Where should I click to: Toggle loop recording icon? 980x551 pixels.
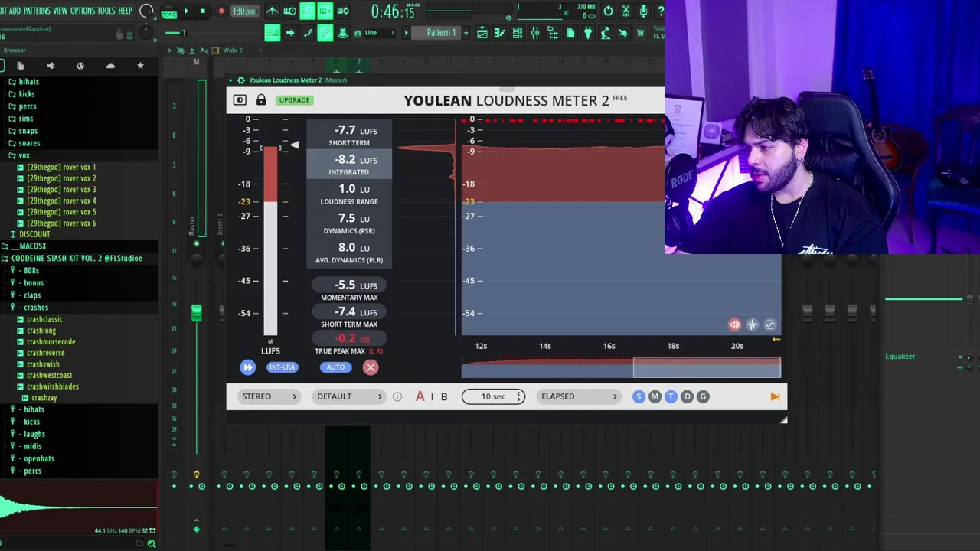pos(343,11)
